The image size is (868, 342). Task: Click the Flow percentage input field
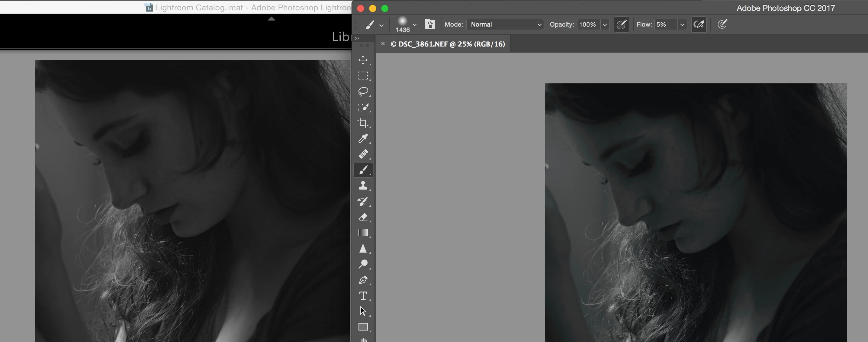665,24
